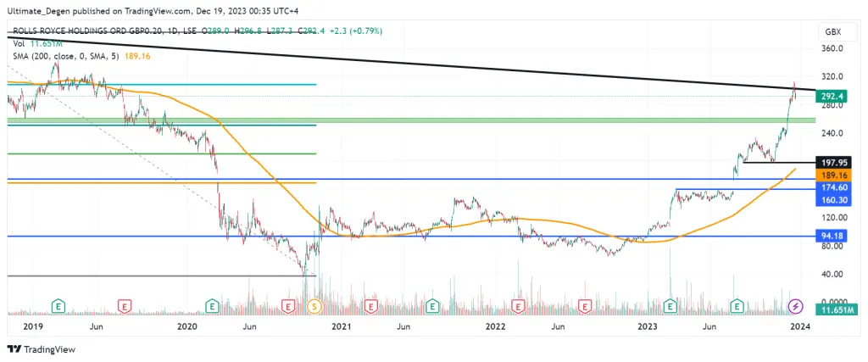Click the 240.0 price axis value
This screenshot has width=868, height=362.
(x=832, y=133)
